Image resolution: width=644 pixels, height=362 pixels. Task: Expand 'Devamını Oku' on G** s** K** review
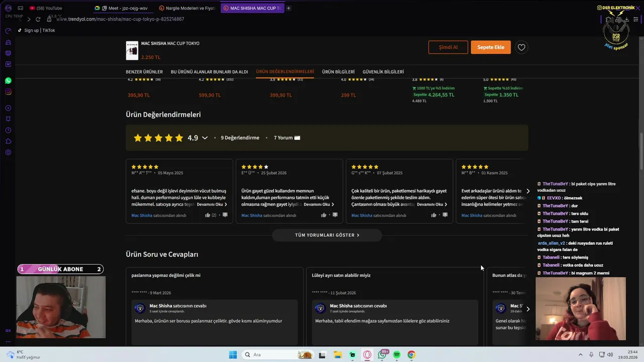pyautogui.click(x=432, y=205)
